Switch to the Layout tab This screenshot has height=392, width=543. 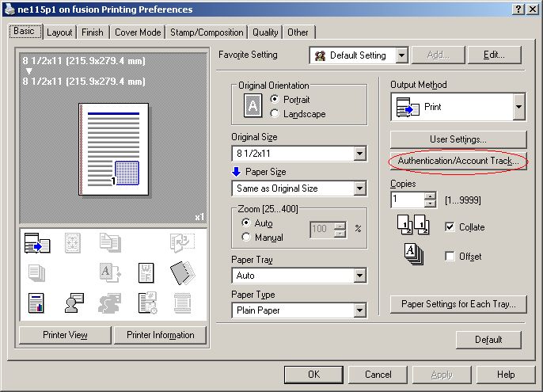(x=59, y=32)
